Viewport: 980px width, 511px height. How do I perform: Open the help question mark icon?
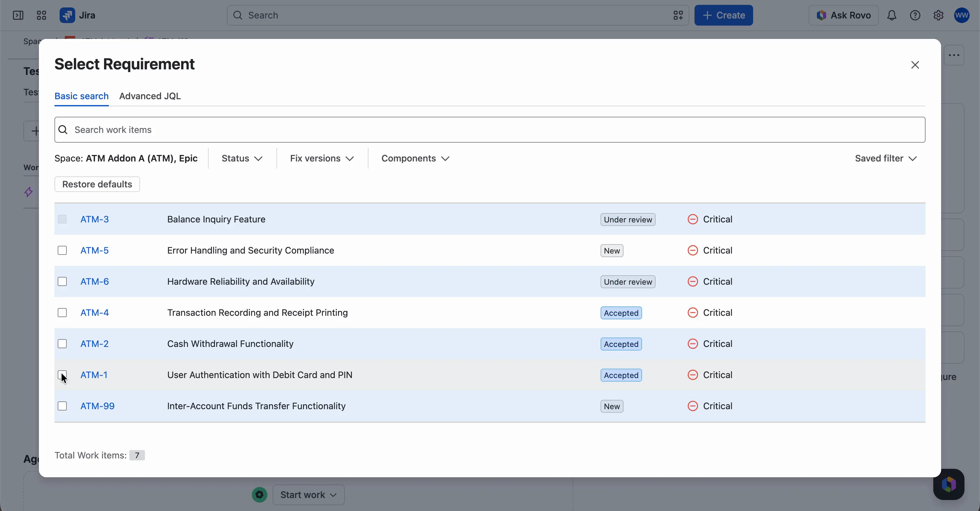[915, 15]
